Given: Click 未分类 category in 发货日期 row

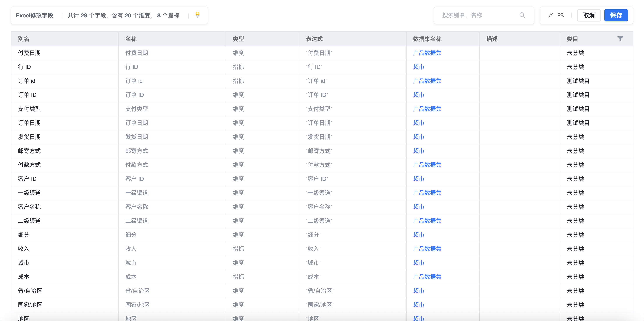Looking at the screenshot, I should pyautogui.click(x=575, y=137).
